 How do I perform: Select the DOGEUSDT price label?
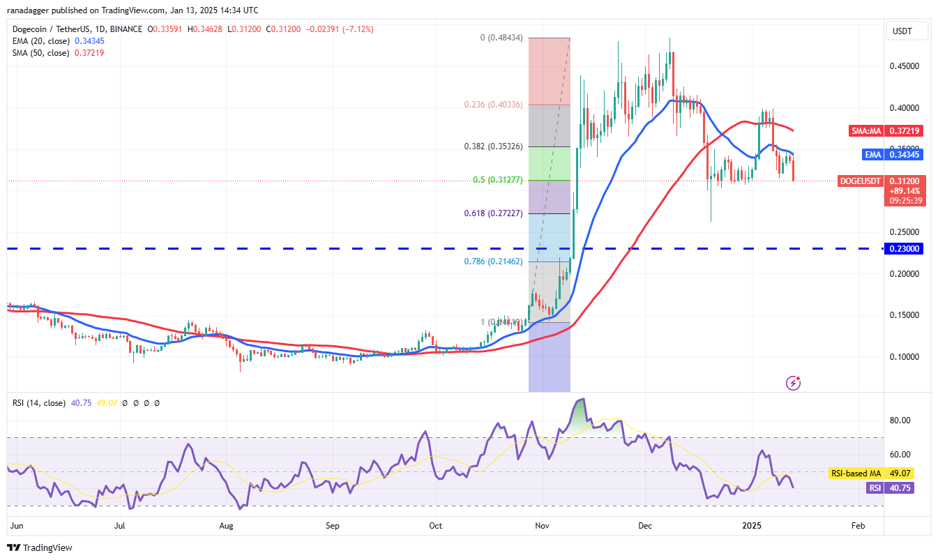(860, 181)
